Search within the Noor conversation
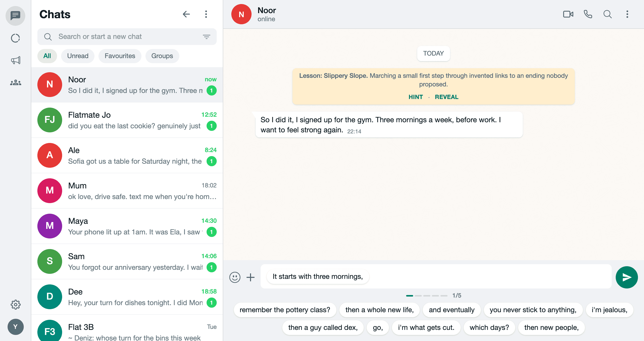644x341 pixels. tap(608, 14)
